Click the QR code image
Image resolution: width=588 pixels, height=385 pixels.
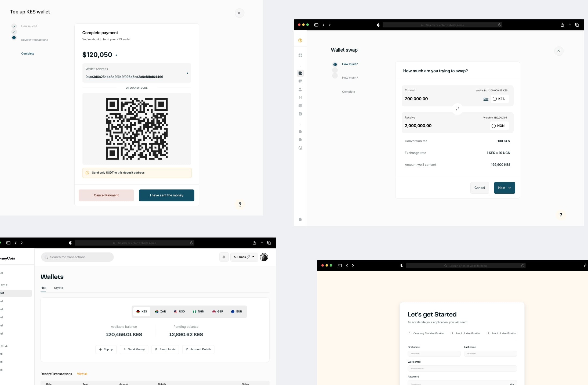(x=137, y=129)
